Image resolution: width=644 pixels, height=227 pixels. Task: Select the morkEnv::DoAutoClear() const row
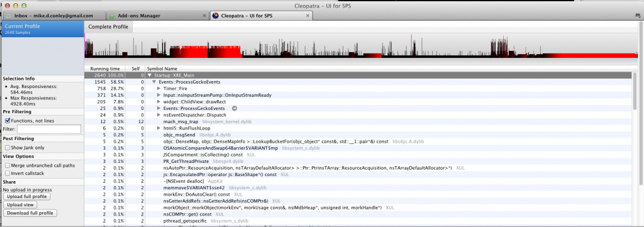358,194
